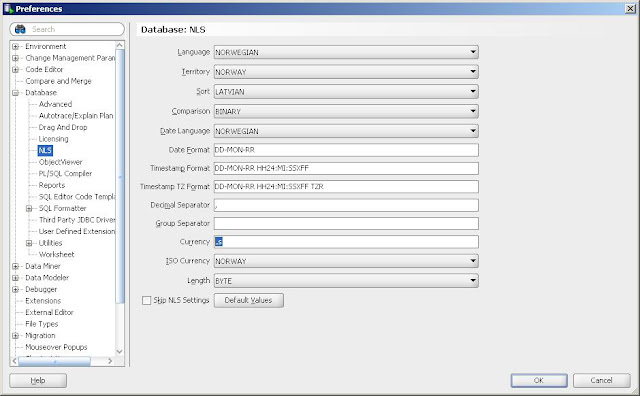This screenshot has width=640, height=396.
Task: Click tree scrollbar up arrow
Action: point(120,45)
